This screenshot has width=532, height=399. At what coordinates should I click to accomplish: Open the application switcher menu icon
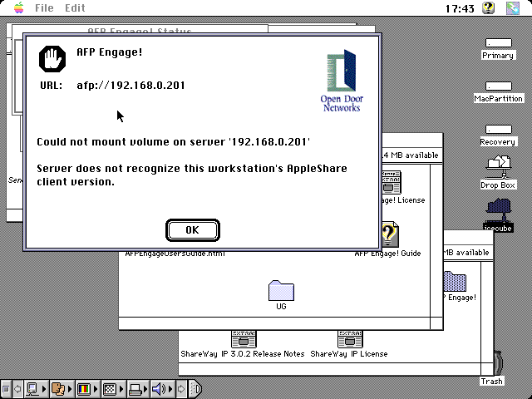point(513,7)
